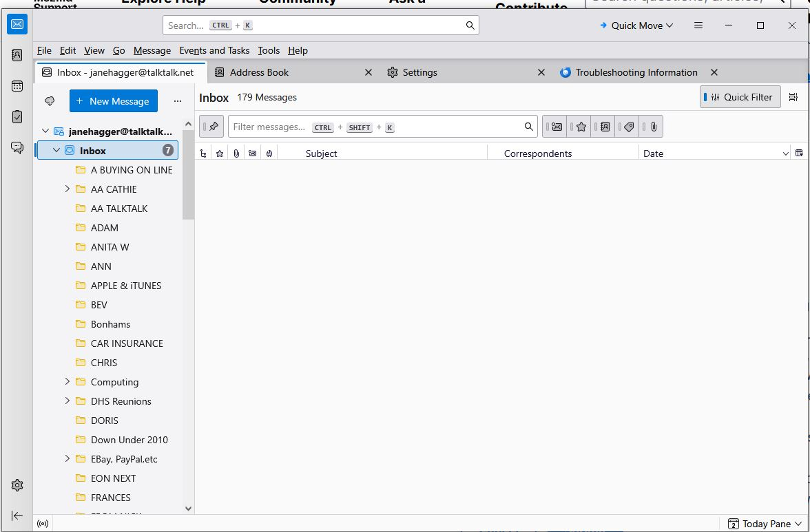Viewport: 810px width, 532px height.
Task: Open the Today Pane toggle
Action: [x=765, y=524]
